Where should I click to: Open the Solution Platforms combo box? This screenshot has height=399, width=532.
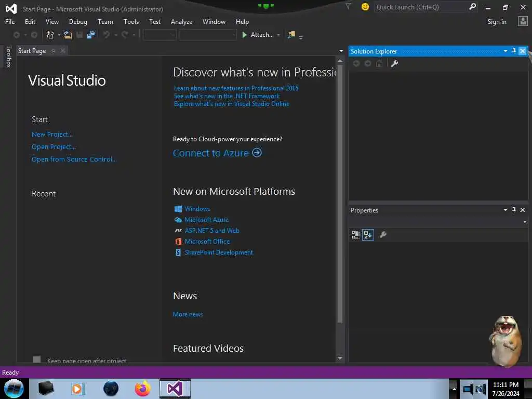click(208, 35)
